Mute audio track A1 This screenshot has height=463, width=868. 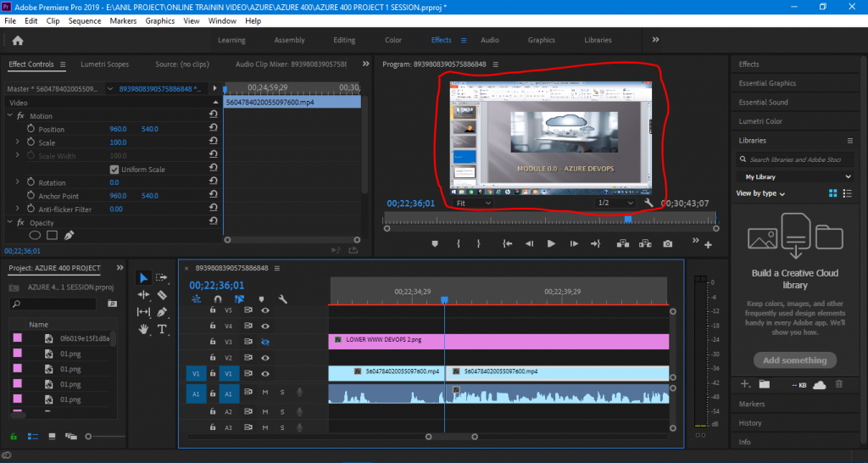tap(265, 392)
